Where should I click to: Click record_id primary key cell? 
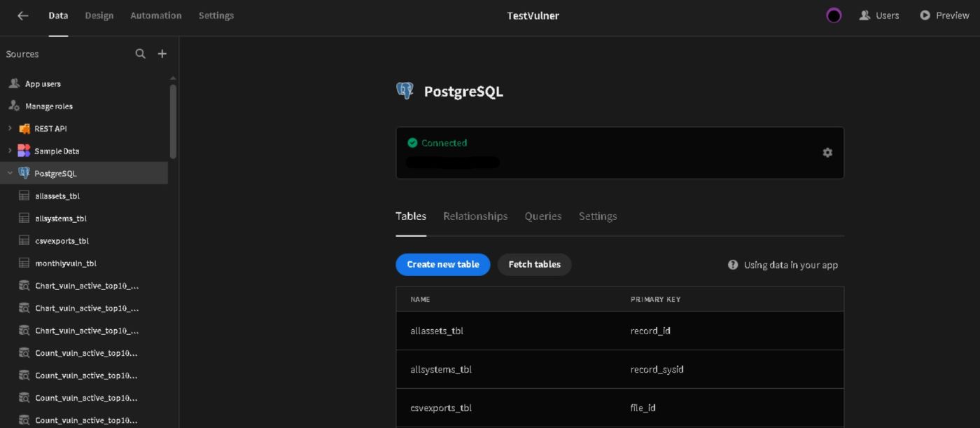650,331
